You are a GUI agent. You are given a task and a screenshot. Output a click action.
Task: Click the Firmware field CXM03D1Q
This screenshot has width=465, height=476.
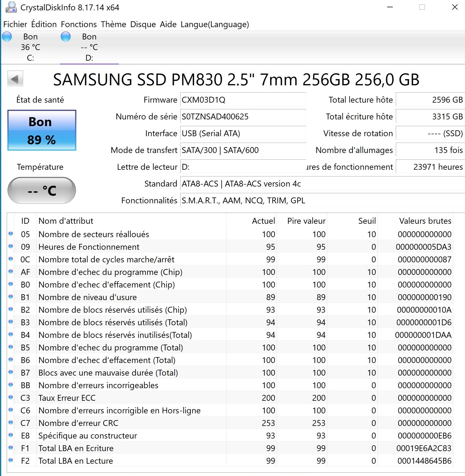(x=242, y=100)
